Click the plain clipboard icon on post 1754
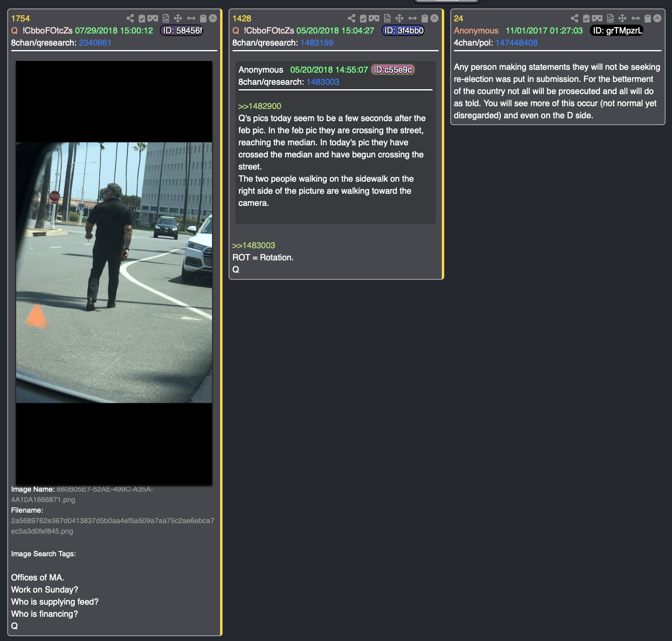The image size is (672, 641). (x=203, y=18)
